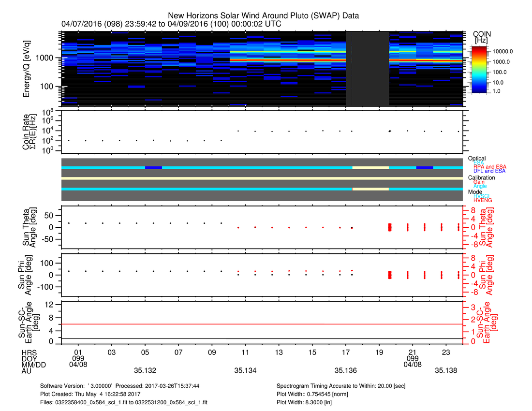
Task: Click the red 'Gain' calibration legend label
Action: 480,182
